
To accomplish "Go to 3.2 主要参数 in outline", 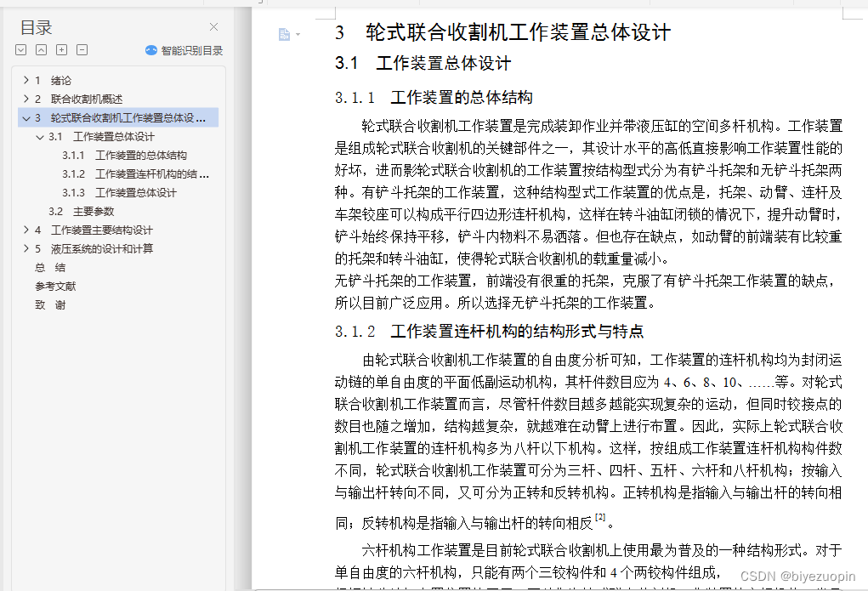I will click(82, 212).
